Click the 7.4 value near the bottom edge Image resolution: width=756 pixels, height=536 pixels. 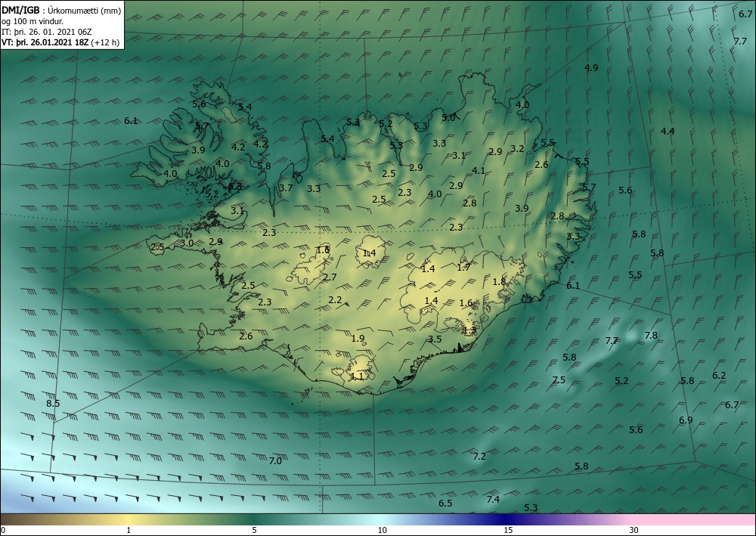pos(493,500)
